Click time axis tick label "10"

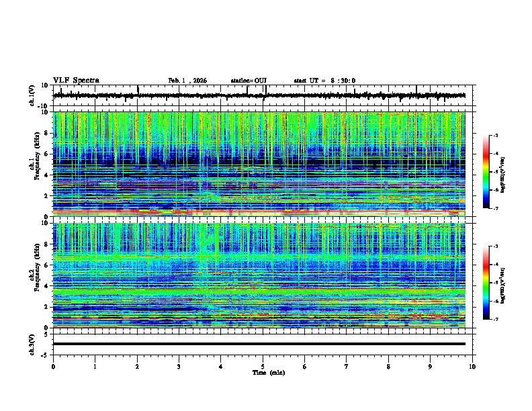pyautogui.click(x=472, y=367)
